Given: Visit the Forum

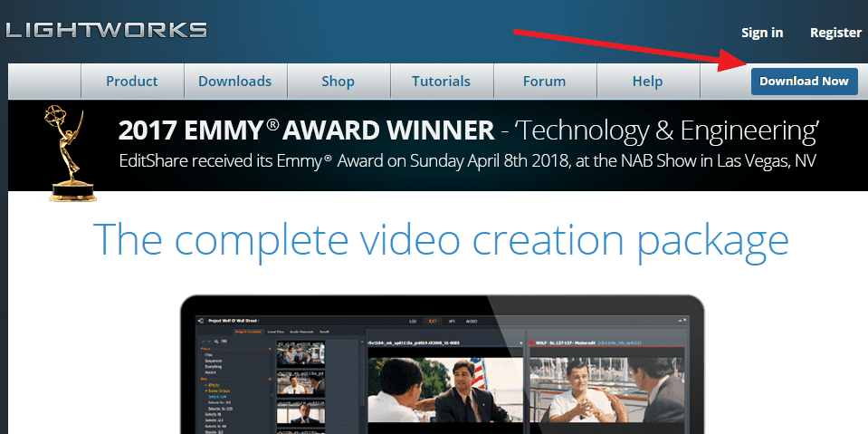Looking at the screenshot, I should coord(544,82).
